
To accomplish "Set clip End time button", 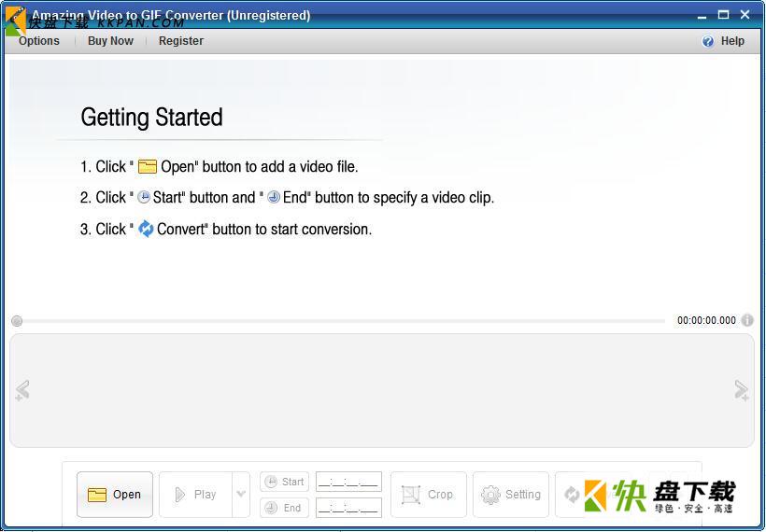I will click(284, 508).
